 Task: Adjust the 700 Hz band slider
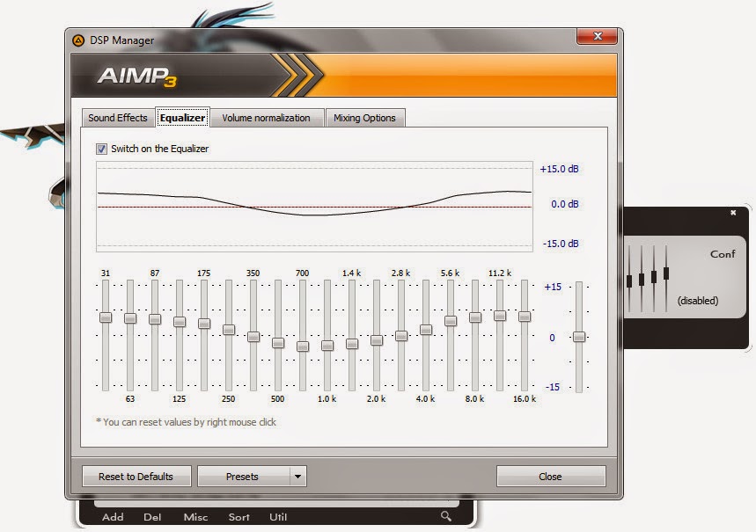click(x=303, y=346)
